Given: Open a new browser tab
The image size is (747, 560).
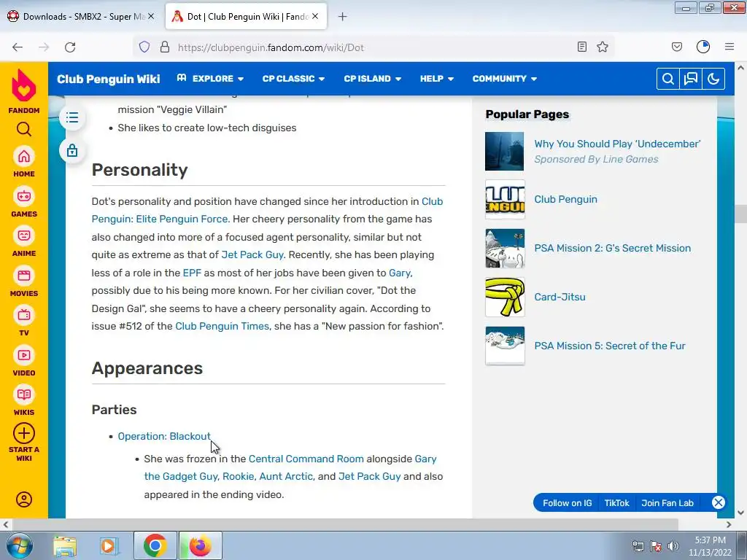Looking at the screenshot, I should tap(342, 17).
